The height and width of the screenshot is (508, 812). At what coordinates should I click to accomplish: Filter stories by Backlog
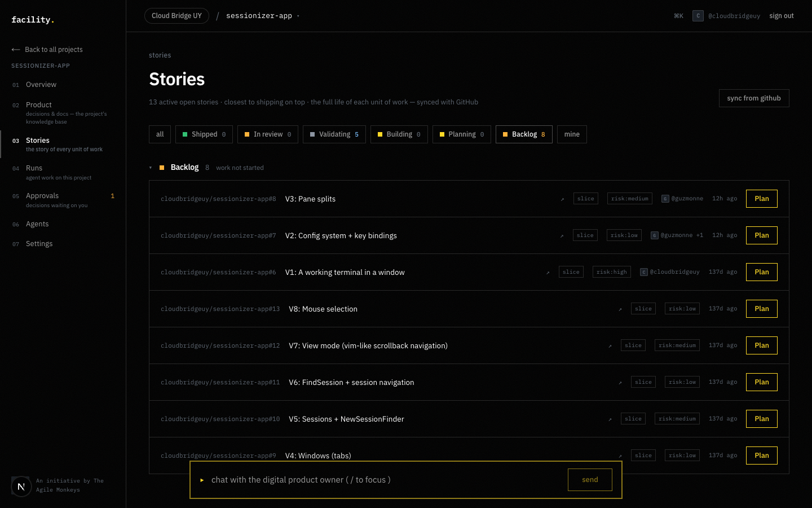tap(524, 134)
